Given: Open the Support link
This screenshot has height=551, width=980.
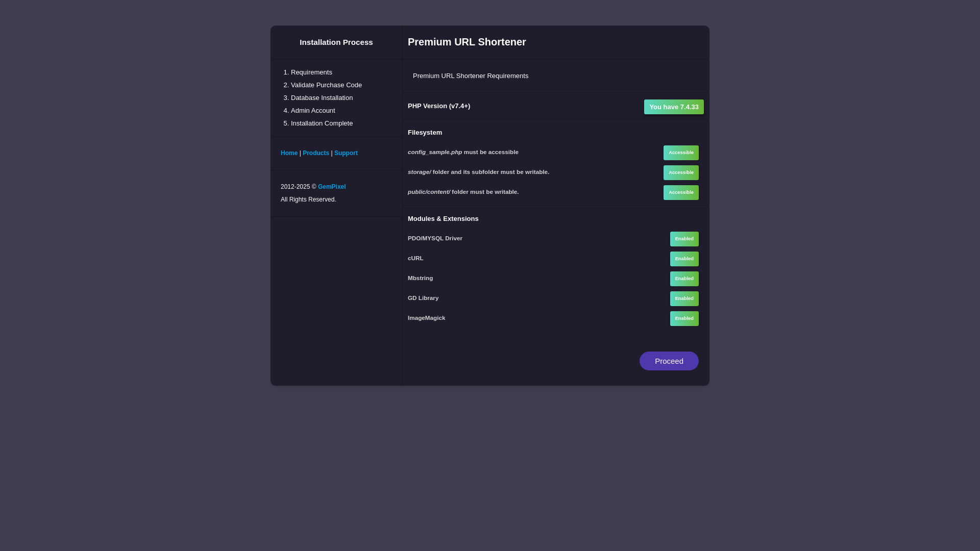Looking at the screenshot, I should pos(346,153).
